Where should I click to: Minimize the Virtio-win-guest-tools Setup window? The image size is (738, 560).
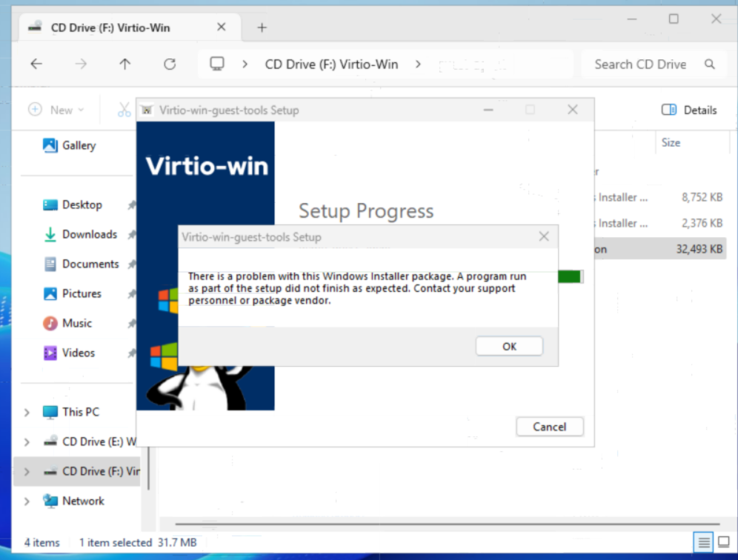click(x=488, y=110)
